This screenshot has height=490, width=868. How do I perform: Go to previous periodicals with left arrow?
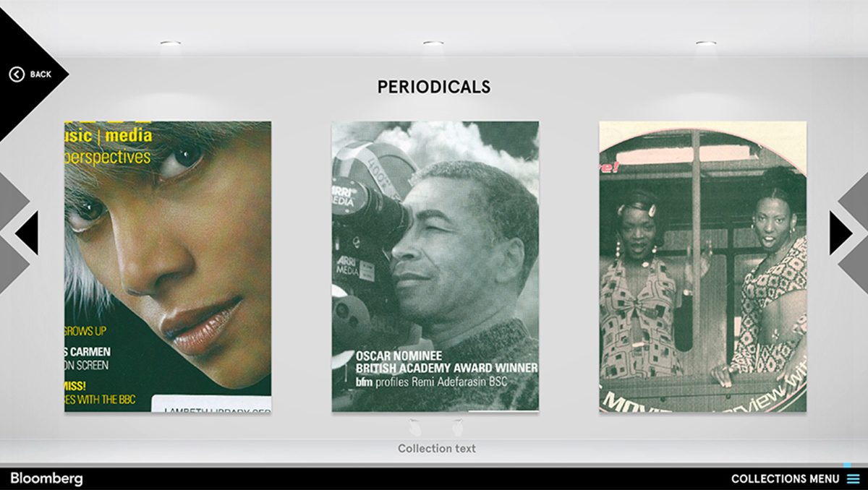tap(27, 233)
